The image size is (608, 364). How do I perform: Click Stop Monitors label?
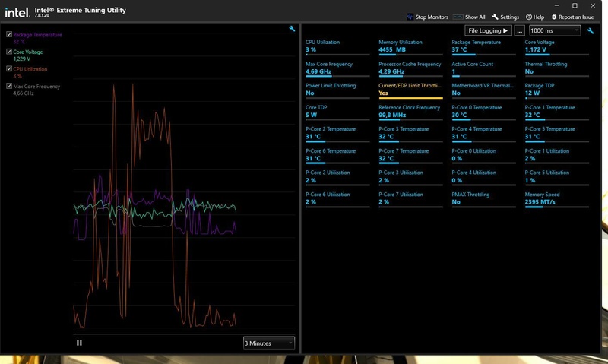(432, 17)
